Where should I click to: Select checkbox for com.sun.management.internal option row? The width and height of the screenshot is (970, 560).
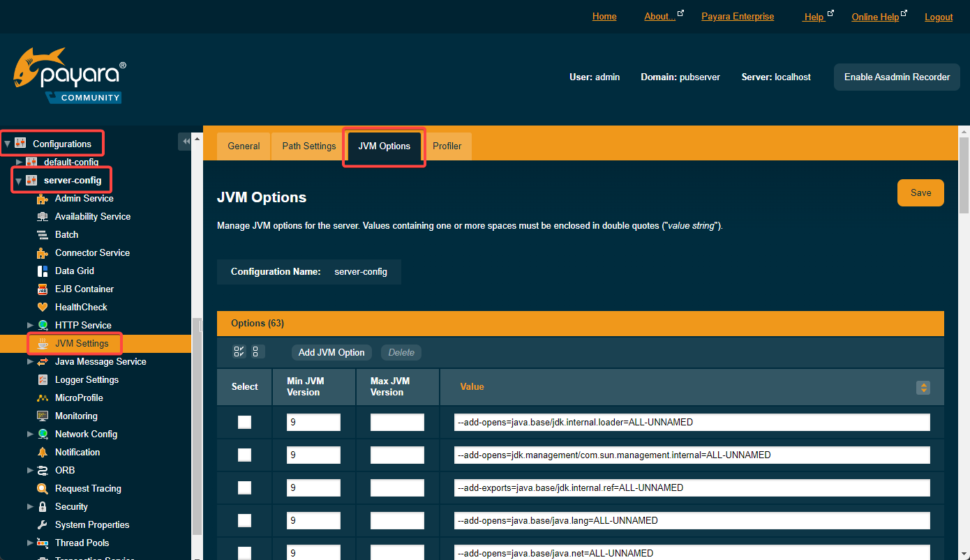pos(244,455)
